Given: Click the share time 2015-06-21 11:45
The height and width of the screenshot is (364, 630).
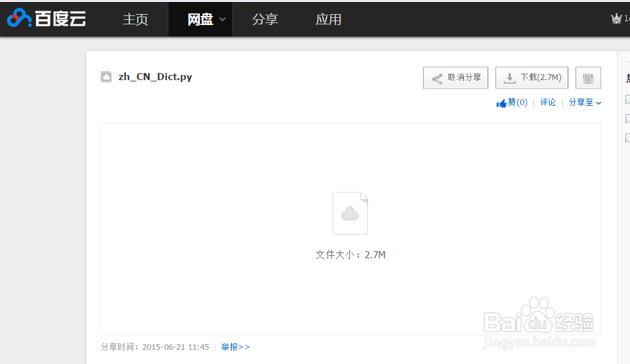Looking at the screenshot, I should click(176, 347).
